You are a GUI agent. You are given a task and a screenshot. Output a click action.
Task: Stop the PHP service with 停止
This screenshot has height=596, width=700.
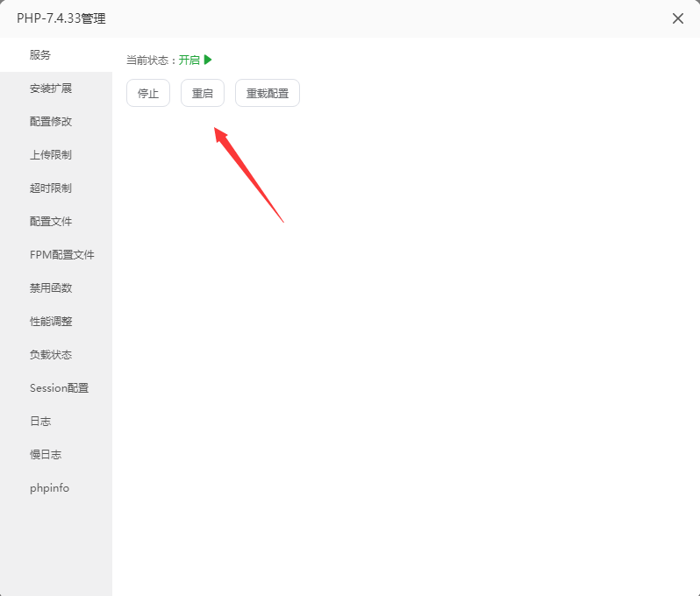[148, 93]
